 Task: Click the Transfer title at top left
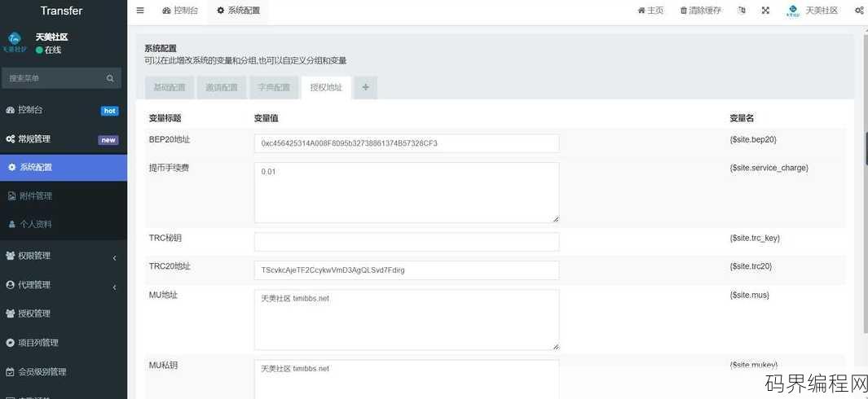tap(61, 11)
